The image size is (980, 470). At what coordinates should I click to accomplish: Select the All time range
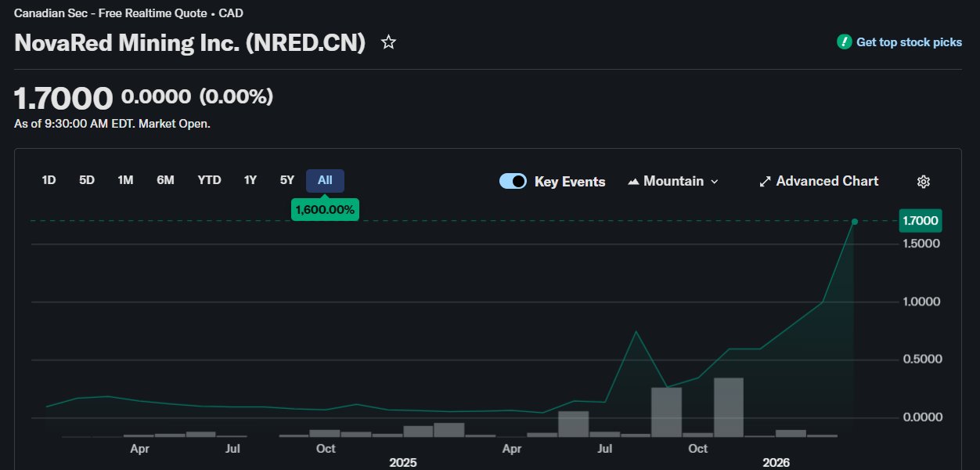coord(325,180)
